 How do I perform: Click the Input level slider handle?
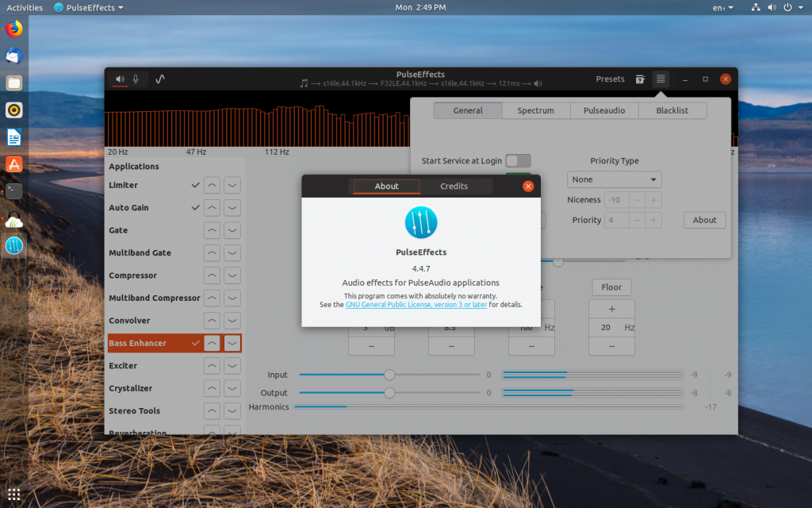[x=389, y=375]
